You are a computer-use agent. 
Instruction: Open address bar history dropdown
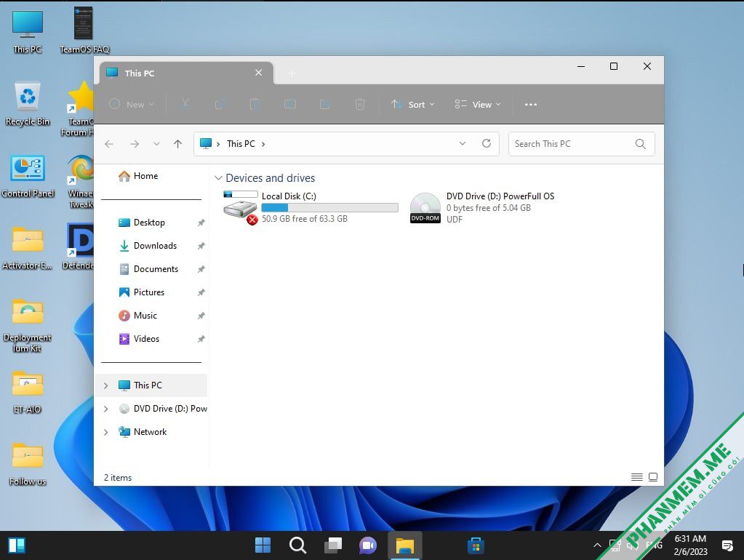pos(462,143)
